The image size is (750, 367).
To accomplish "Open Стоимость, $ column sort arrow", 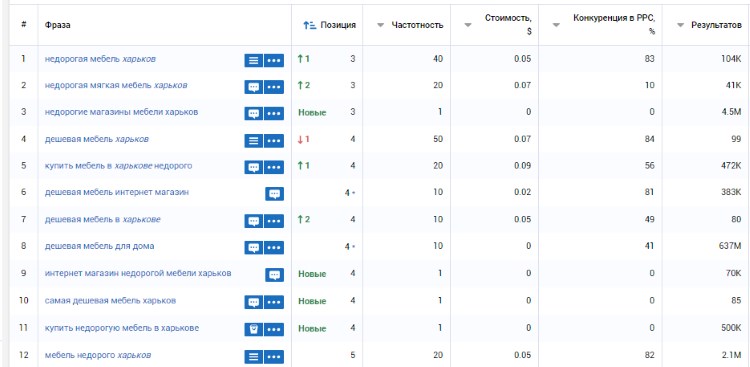I will pos(468,25).
